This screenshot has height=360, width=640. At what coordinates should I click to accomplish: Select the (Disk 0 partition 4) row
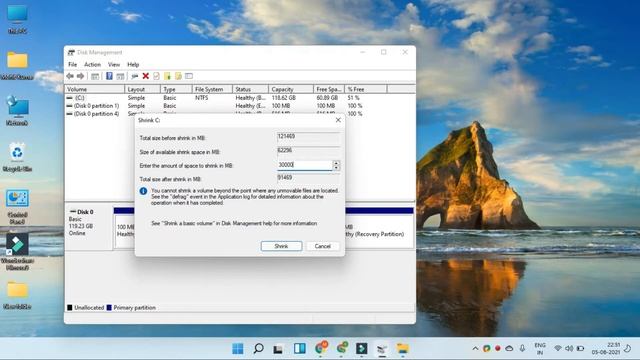[240, 114]
